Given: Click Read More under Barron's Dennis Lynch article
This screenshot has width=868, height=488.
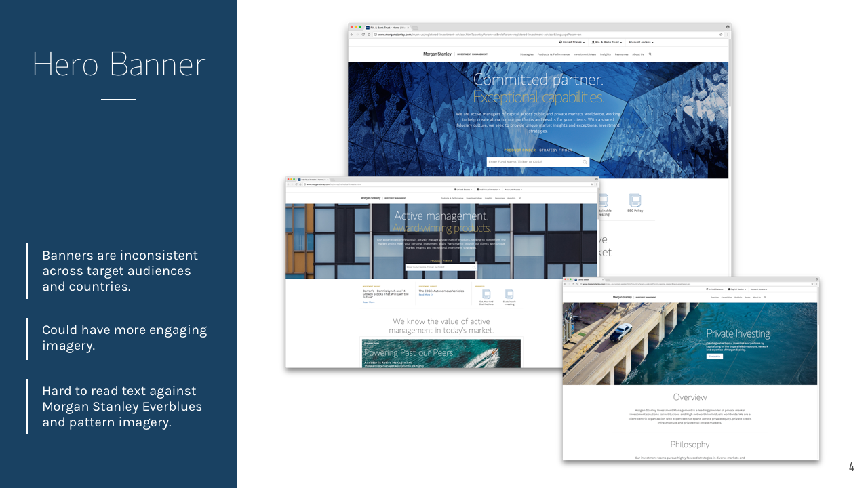Looking at the screenshot, I should pos(368,302).
